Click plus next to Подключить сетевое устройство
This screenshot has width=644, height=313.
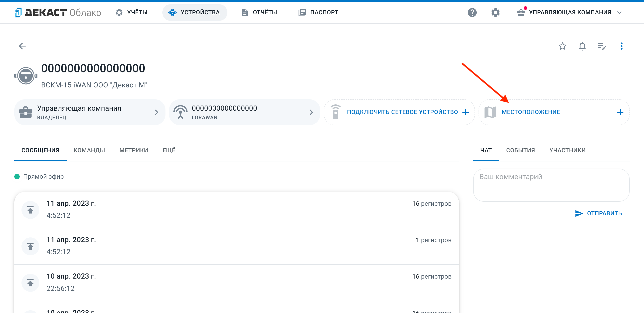466,112
